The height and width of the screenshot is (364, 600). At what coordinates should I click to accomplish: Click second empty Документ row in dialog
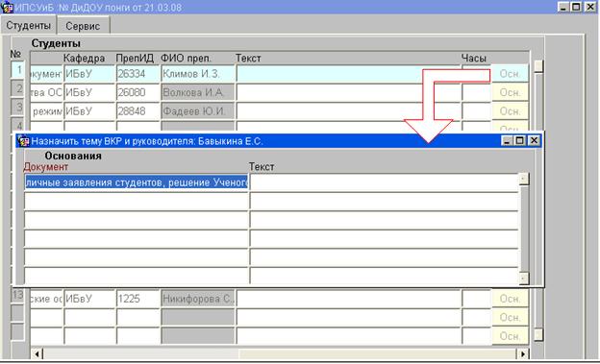click(137, 220)
